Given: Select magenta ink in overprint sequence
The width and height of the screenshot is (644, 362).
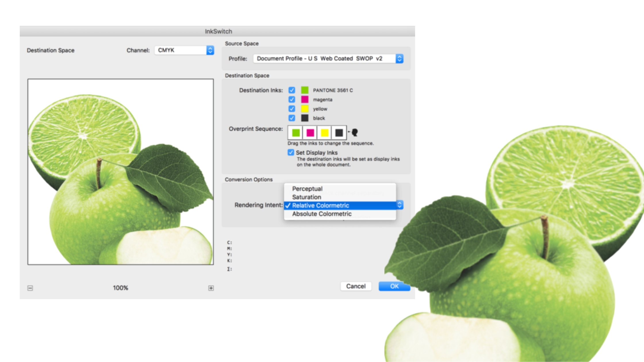Looking at the screenshot, I should coord(310,132).
